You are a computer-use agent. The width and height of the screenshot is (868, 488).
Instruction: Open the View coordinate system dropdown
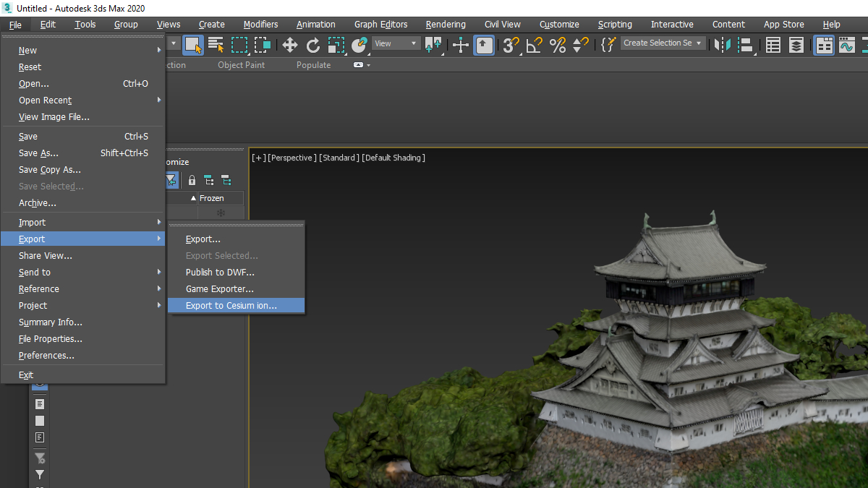click(x=396, y=43)
